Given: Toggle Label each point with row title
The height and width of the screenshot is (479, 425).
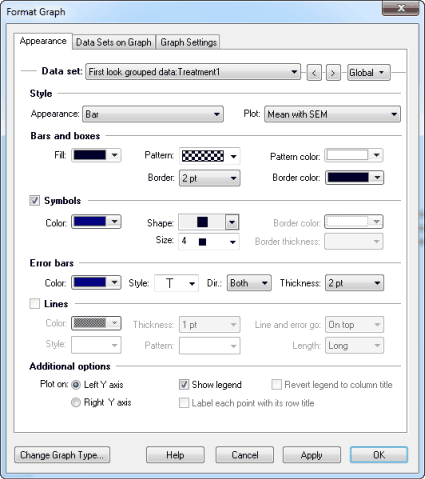Looking at the screenshot, I should [x=184, y=403].
